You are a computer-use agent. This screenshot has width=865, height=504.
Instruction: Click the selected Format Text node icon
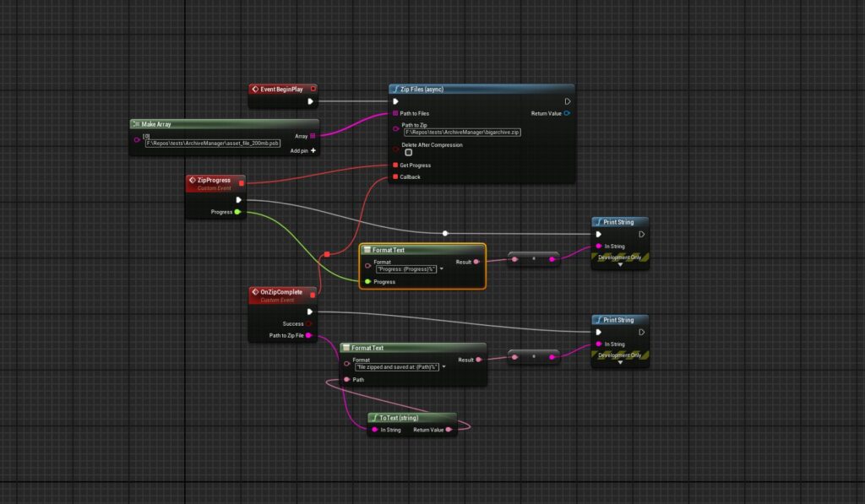[x=367, y=250]
